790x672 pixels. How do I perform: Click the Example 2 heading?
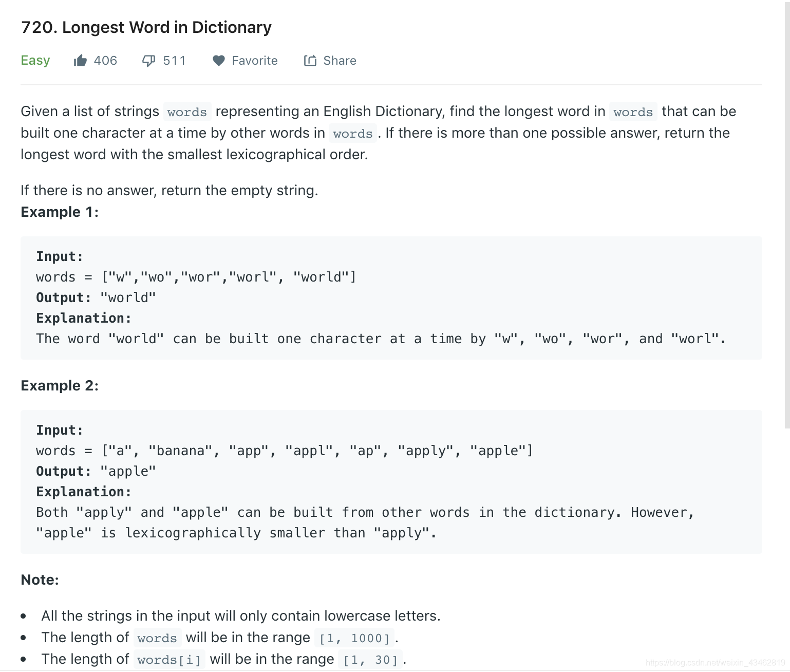[x=60, y=386]
